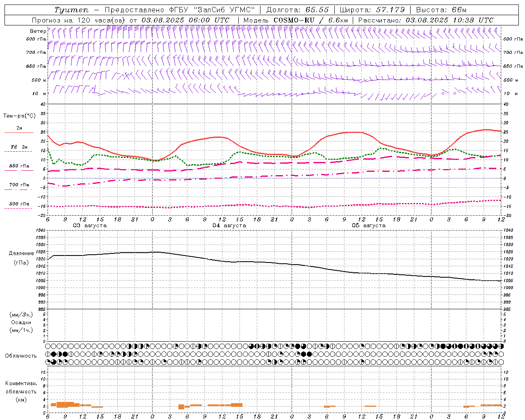Click "985" on the left pressure axis

pyautogui.click(x=41, y=309)
